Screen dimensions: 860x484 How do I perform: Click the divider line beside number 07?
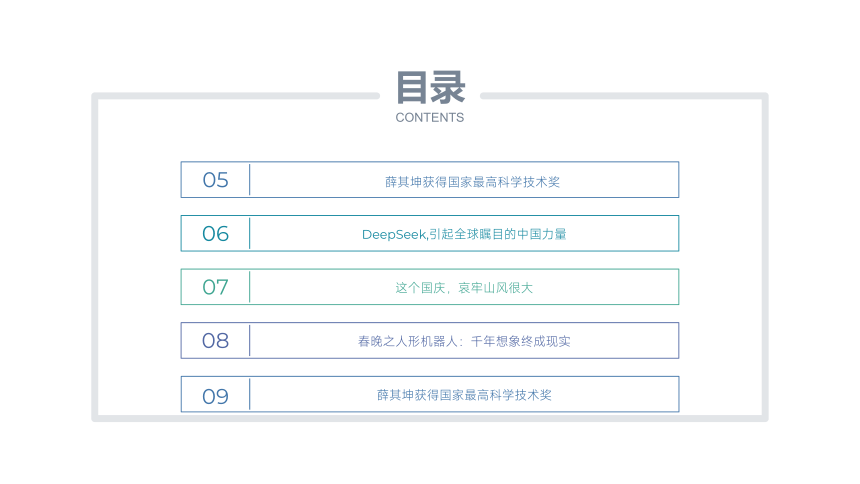[x=250, y=286]
